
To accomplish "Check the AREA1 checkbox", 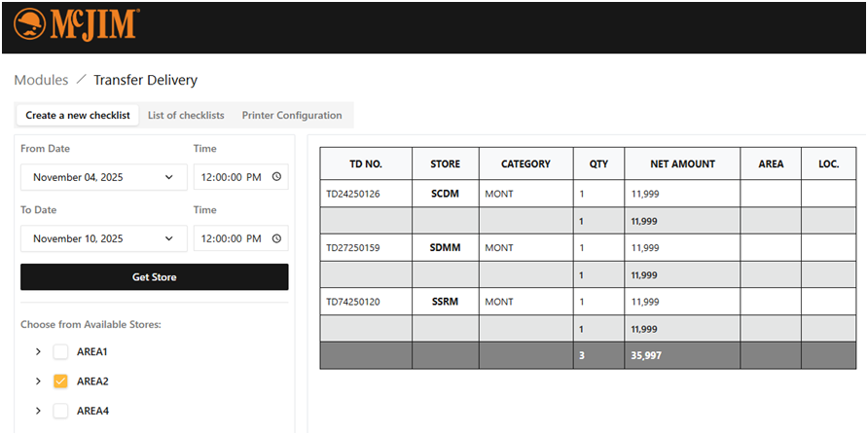I will coord(60,351).
